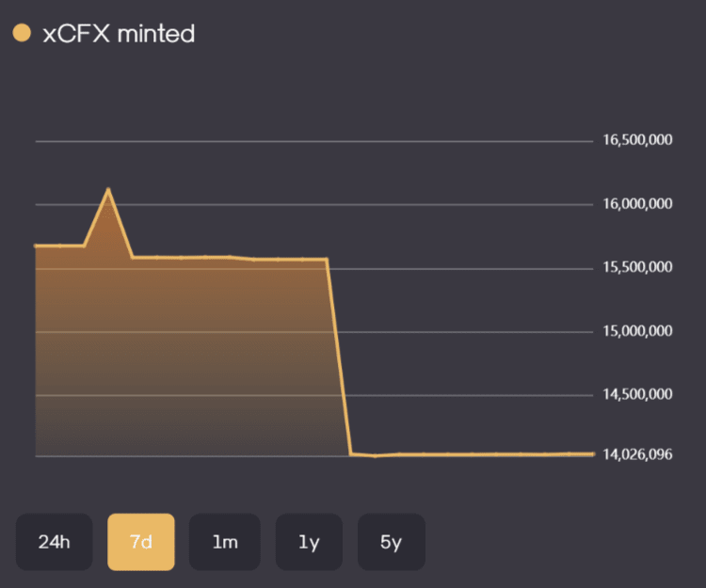Click the steep drop segment of the line
706x588 pixels.
click(x=339, y=358)
